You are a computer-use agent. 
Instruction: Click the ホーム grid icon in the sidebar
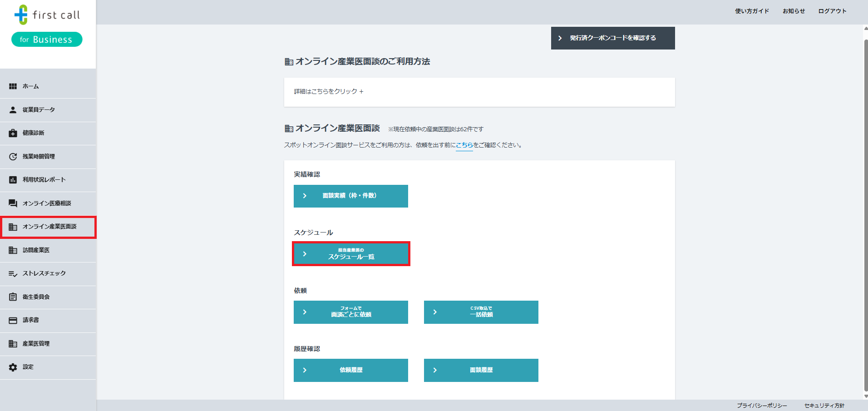point(13,86)
